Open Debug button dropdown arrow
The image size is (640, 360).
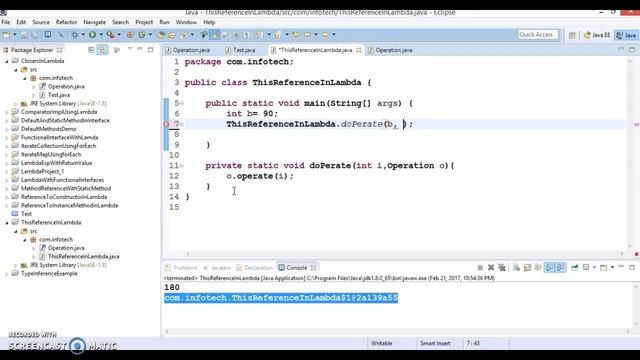coord(83,35)
